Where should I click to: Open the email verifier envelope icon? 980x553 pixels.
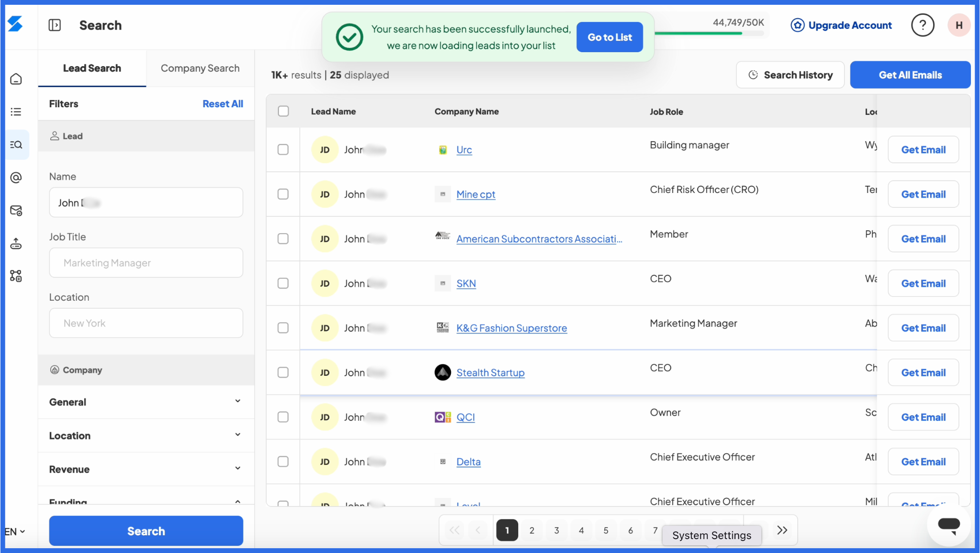point(16,211)
